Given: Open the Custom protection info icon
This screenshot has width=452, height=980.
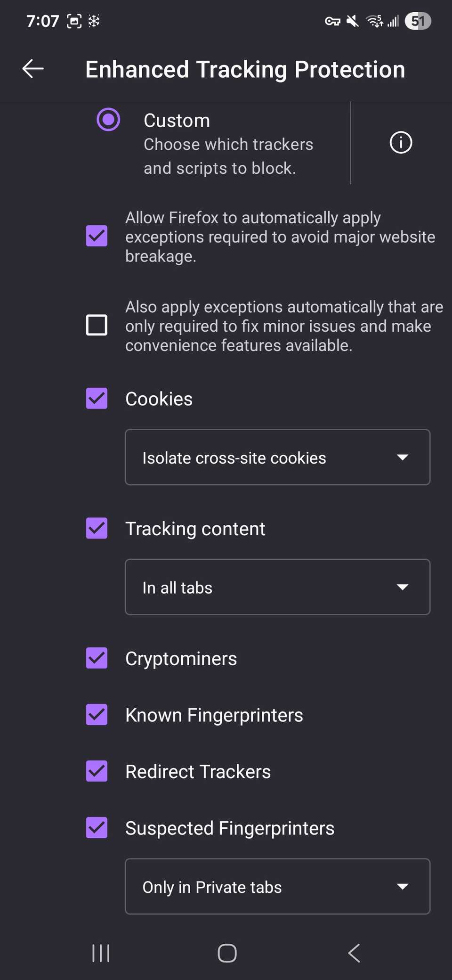Looking at the screenshot, I should pyautogui.click(x=401, y=143).
